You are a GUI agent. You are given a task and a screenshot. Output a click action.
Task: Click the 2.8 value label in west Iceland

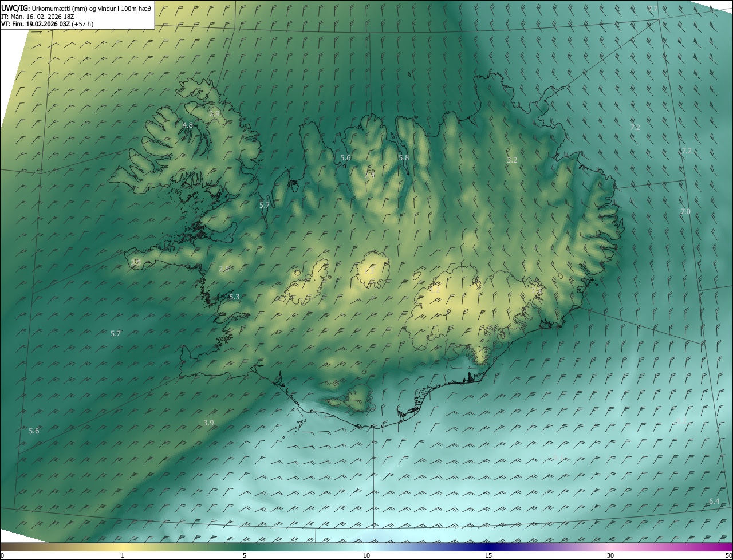tap(224, 269)
